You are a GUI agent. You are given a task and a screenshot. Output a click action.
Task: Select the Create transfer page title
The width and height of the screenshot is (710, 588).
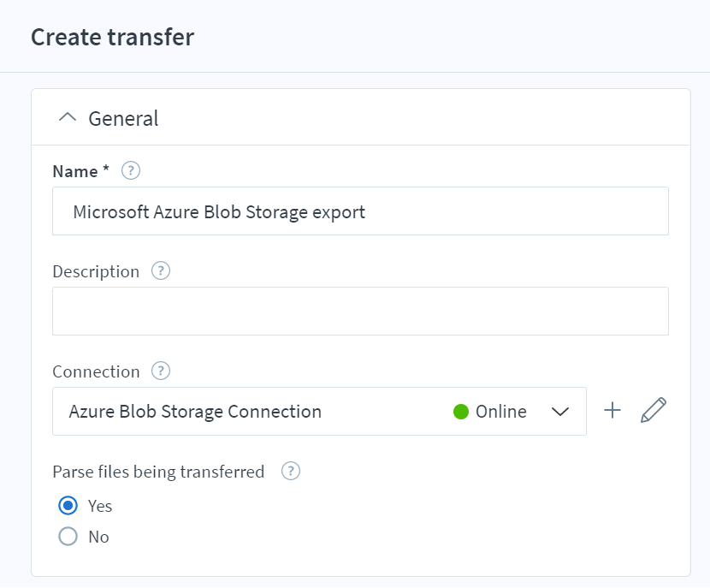[111, 37]
